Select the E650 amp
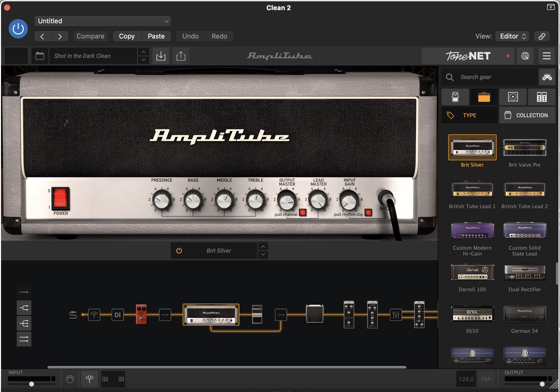This screenshot has height=392, width=560. coord(472,314)
